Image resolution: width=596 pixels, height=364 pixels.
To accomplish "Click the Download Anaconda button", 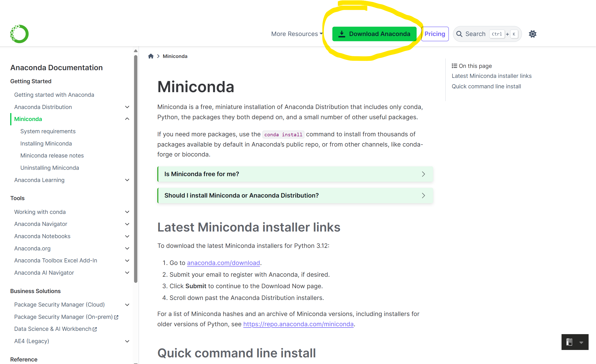I will coord(374,34).
